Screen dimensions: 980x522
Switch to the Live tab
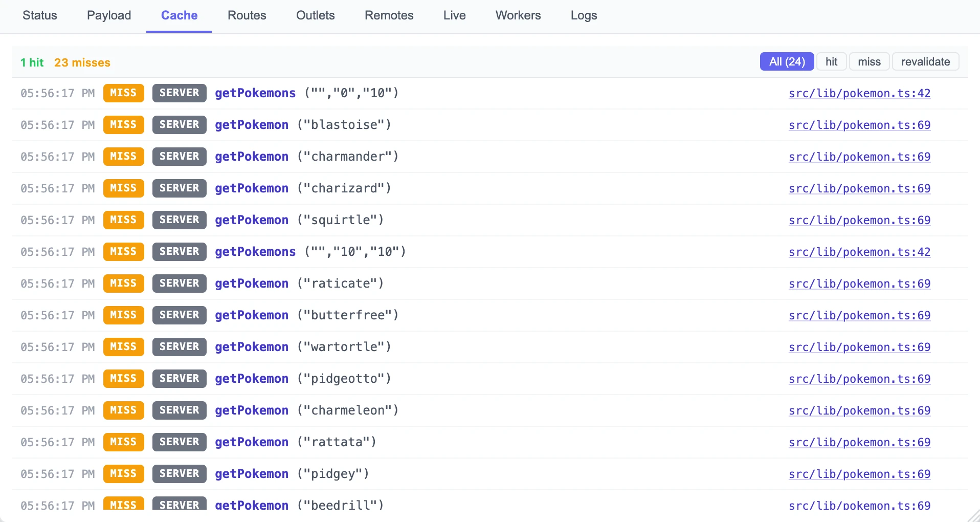click(x=454, y=15)
